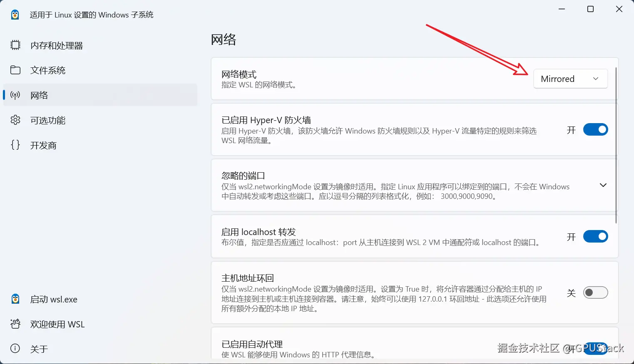Open the 内存和处理器 settings page

(100, 45)
